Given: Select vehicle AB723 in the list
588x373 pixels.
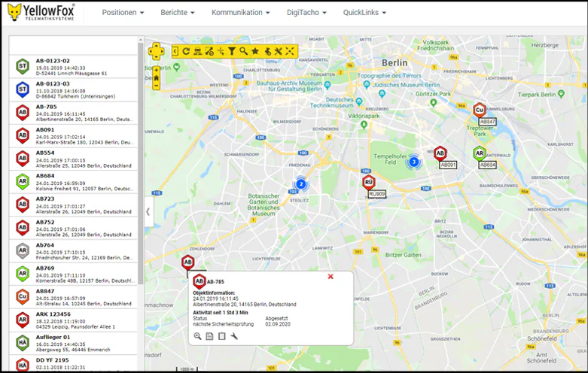Looking at the screenshot, I should (74, 205).
